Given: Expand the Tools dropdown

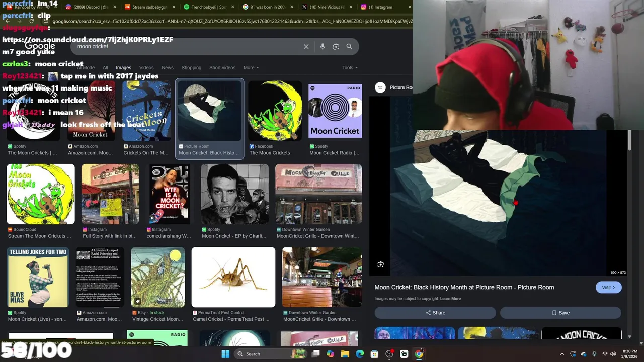Looking at the screenshot, I should point(350,68).
